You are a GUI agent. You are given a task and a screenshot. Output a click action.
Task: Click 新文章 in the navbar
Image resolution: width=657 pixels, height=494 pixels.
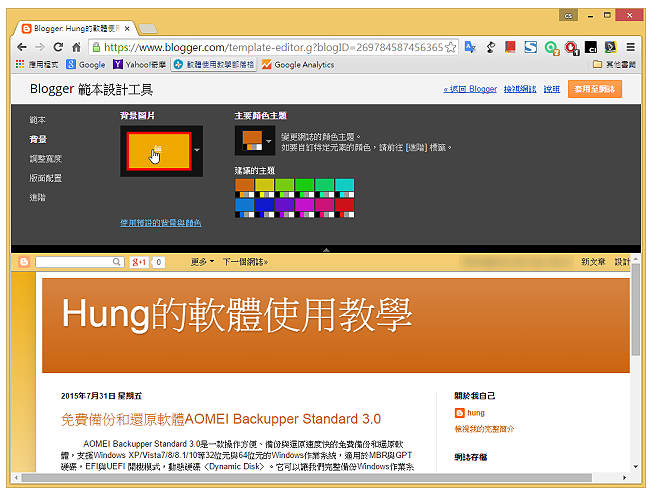click(x=593, y=262)
